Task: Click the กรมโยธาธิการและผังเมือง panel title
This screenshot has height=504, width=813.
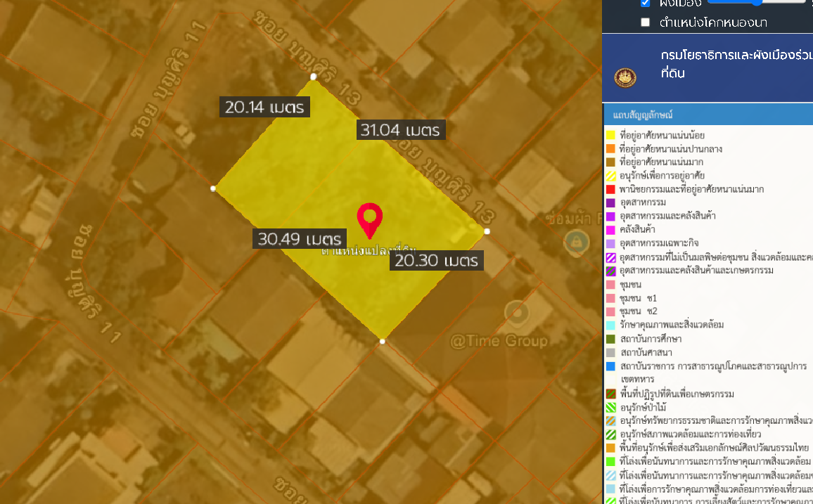Action: [737, 64]
